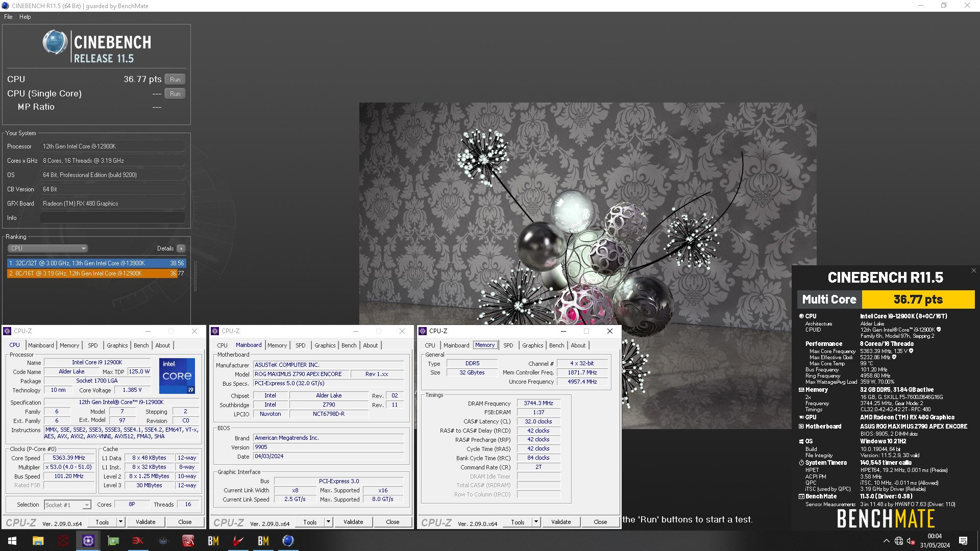This screenshot has width=980, height=551.
Task: Click the DRAM Frequency value 3744.3 MHz
Action: tap(538, 403)
